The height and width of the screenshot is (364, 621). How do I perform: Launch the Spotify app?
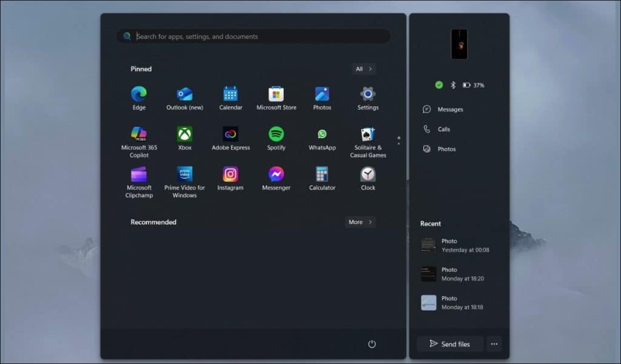[277, 134]
